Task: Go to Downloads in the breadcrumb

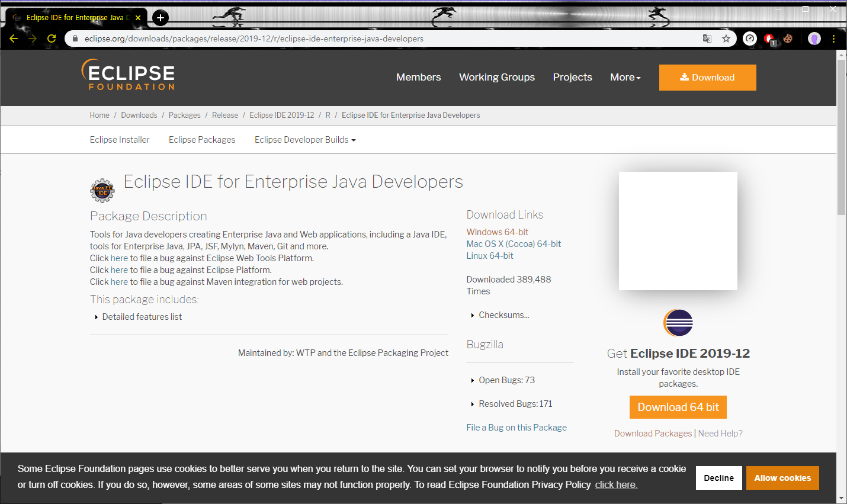Action: pyautogui.click(x=139, y=115)
